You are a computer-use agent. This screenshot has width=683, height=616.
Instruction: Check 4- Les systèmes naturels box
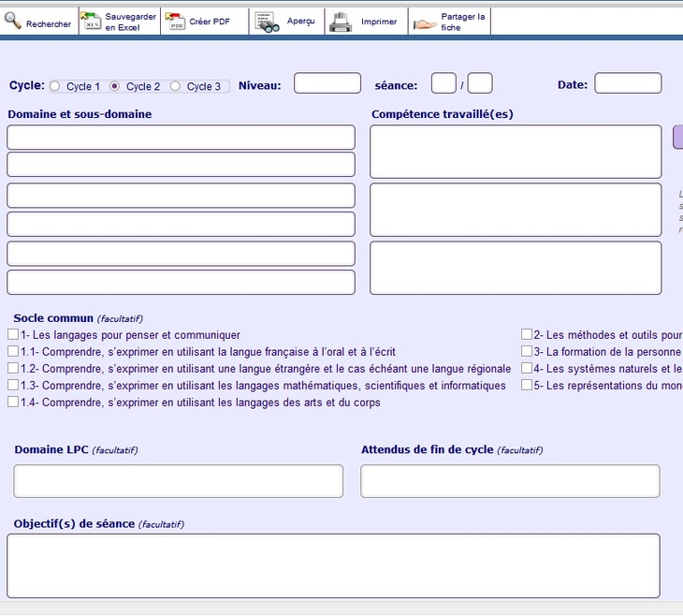pos(527,368)
